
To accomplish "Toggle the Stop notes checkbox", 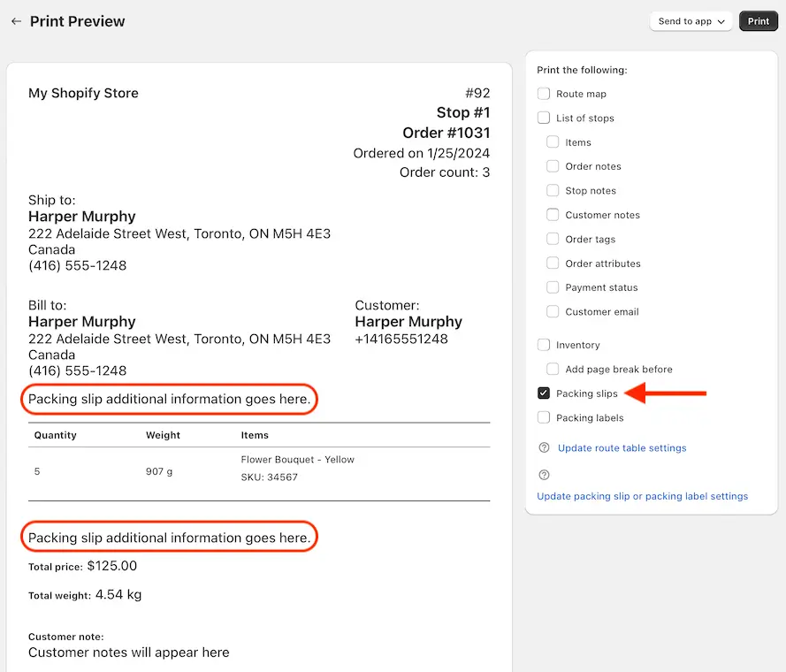I will point(553,191).
